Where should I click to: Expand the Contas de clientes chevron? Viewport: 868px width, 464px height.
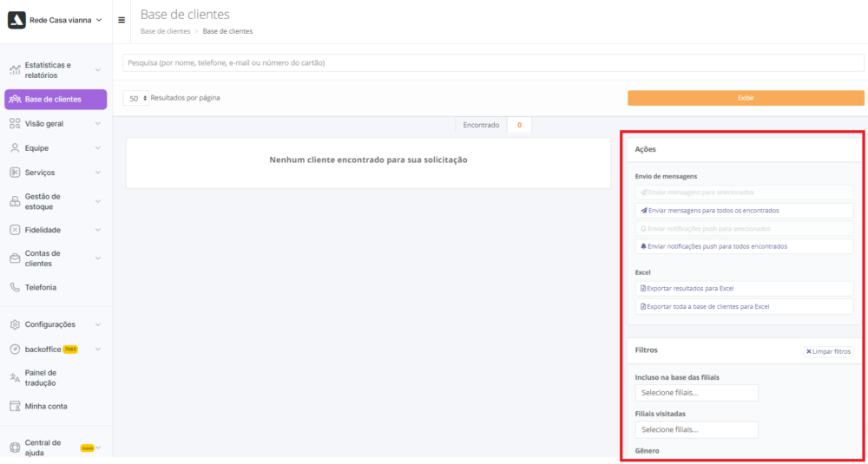pyautogui.click(x=98, y=258)
